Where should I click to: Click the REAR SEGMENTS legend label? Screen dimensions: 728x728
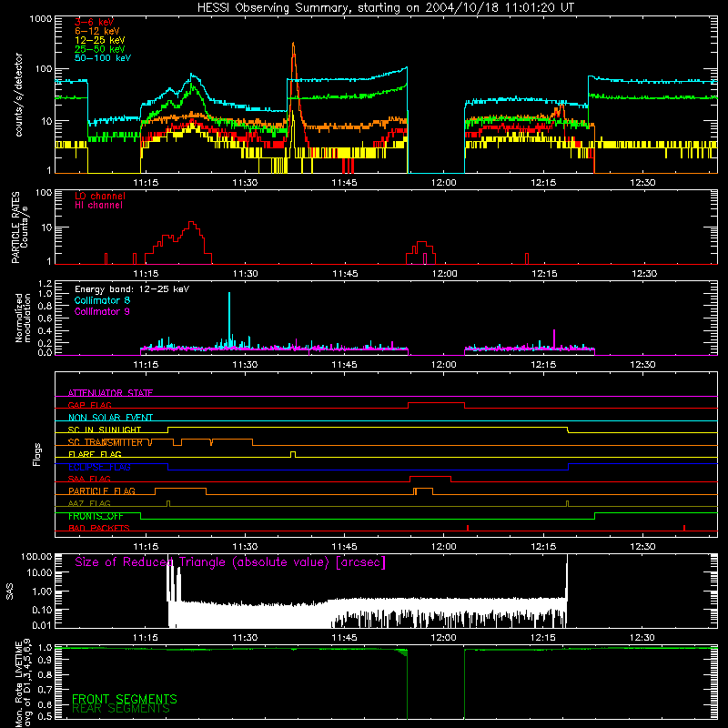[121, 709]
